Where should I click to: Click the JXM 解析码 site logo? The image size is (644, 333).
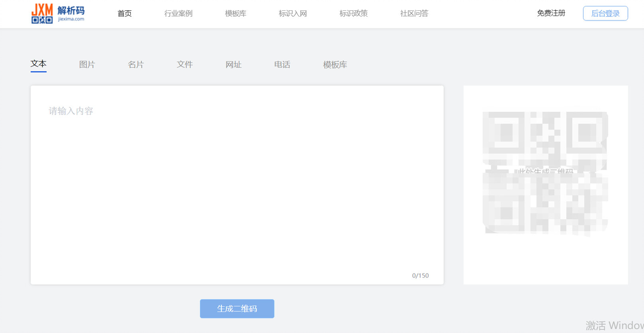(58, 13)
